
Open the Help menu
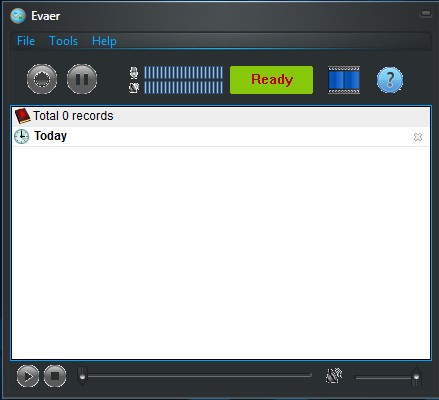click(x=104, y=41)
